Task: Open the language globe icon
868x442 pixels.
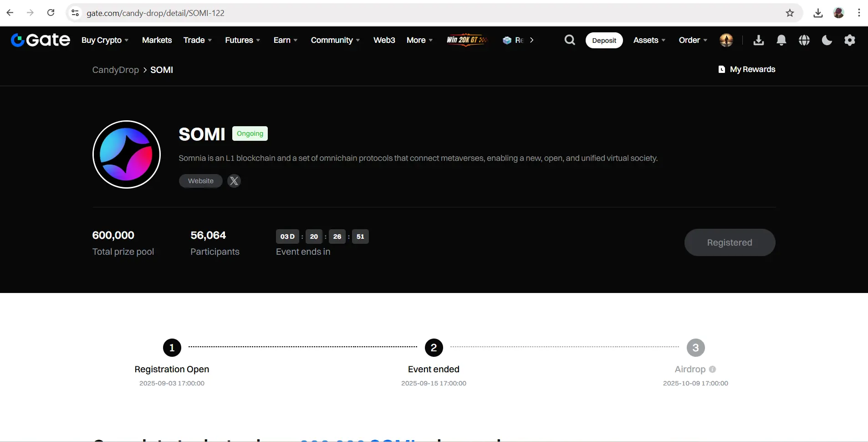Action: pos(804,40)
